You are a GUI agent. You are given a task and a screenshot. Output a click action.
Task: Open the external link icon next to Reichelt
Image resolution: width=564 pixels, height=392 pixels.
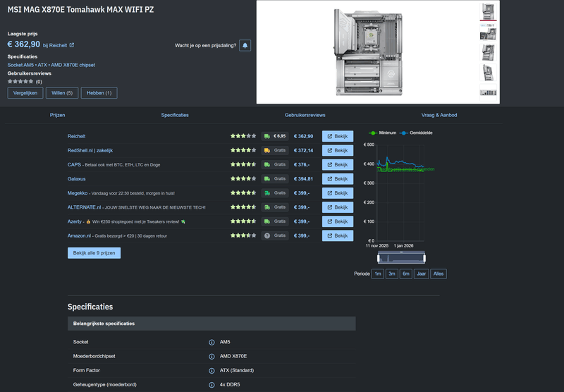click(x=72, y=45)
